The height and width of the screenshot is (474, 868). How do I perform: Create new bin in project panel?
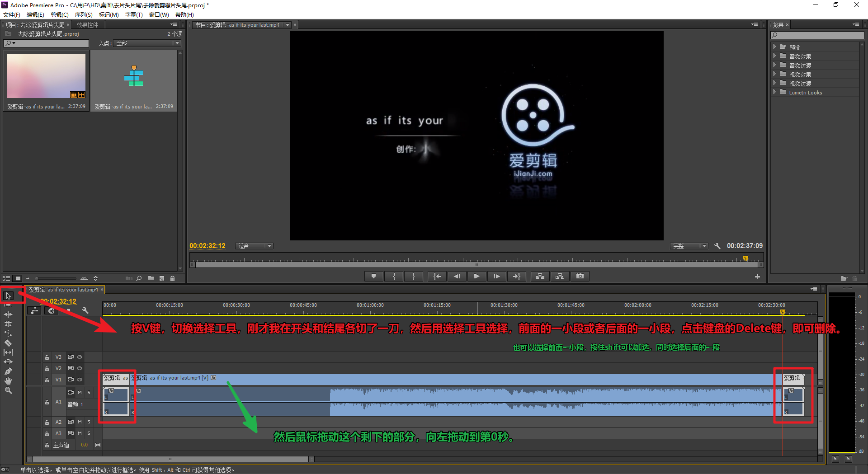click(151, 278)
